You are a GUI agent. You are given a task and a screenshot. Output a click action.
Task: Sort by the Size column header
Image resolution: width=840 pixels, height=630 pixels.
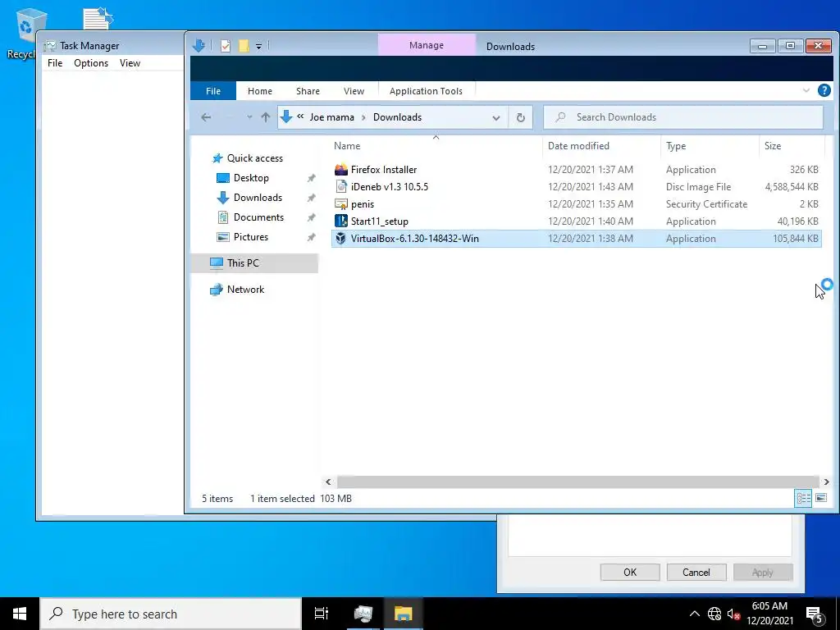tap(773, 146)
